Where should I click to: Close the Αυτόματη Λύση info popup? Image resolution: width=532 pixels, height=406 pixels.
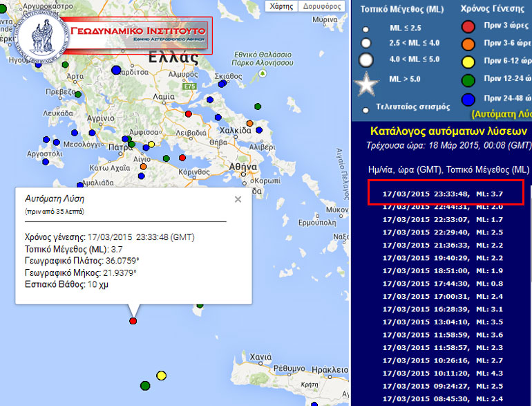tap(238, 199)
